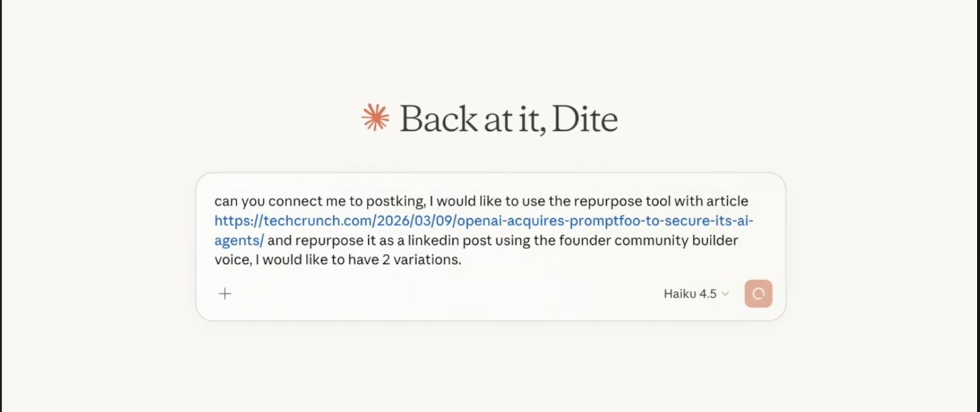Click the name "Dite" in the heading
980x412 pixels.
584,119
